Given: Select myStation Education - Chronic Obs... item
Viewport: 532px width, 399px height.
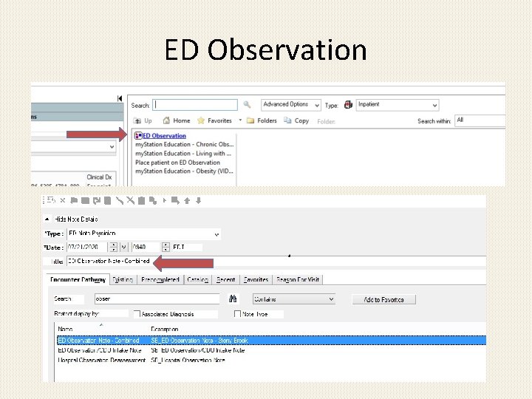Looking at the screenshot, I should [x=184, y=145].
